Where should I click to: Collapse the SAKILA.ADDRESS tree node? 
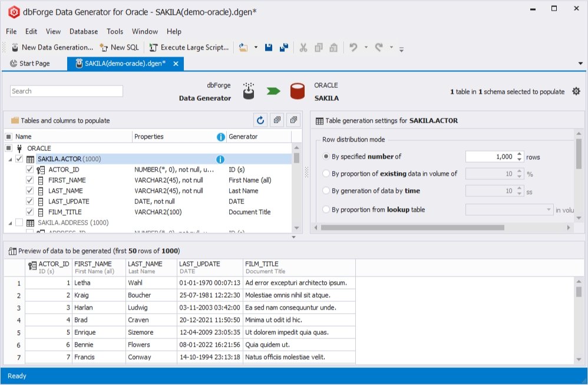(10, 223)
